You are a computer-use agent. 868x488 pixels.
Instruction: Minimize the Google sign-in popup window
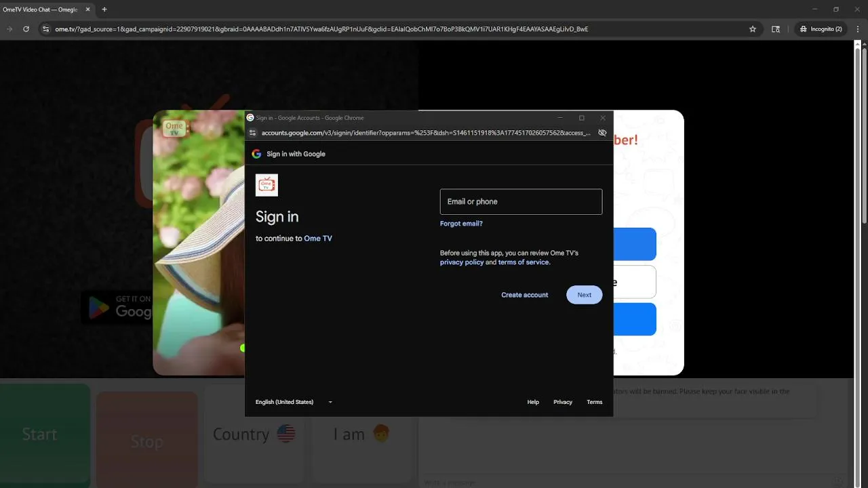(560, 118)
